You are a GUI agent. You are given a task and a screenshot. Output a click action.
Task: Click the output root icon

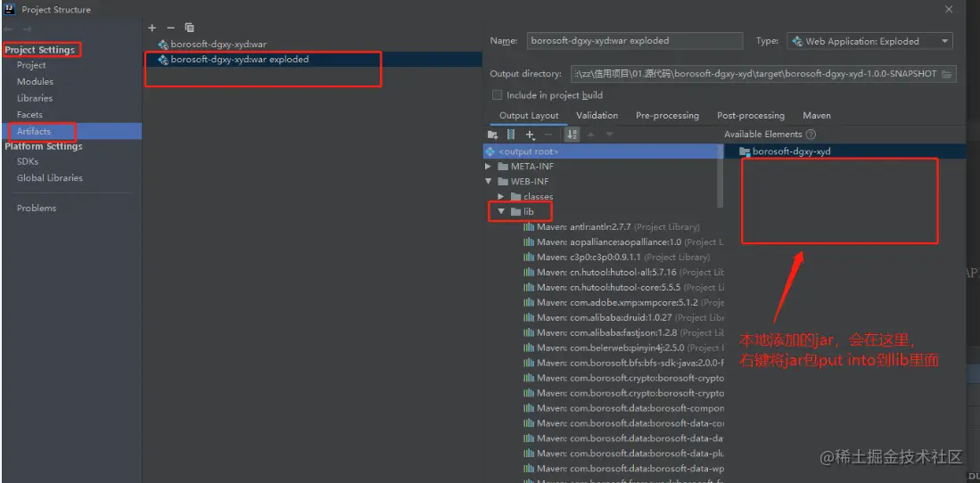490,151
